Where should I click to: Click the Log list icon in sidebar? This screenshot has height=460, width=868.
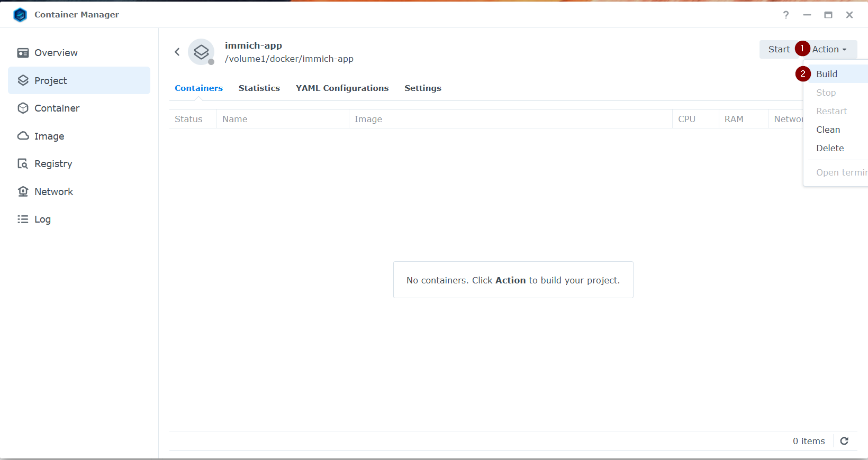(23, 219)
